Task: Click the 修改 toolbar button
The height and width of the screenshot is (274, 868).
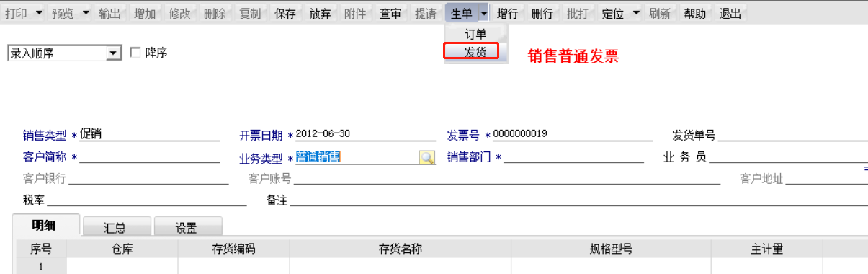Action: pyautogui.click(x=180, y=14)
